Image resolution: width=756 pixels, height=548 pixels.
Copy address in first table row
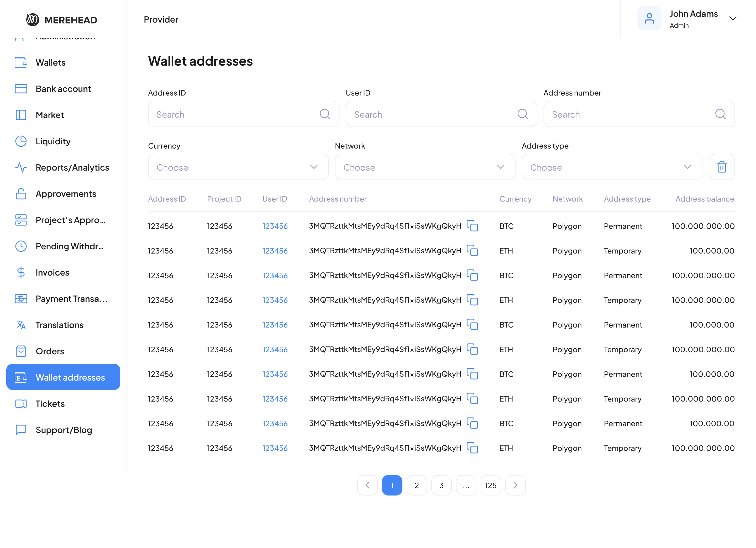click(x=472, y=226)
